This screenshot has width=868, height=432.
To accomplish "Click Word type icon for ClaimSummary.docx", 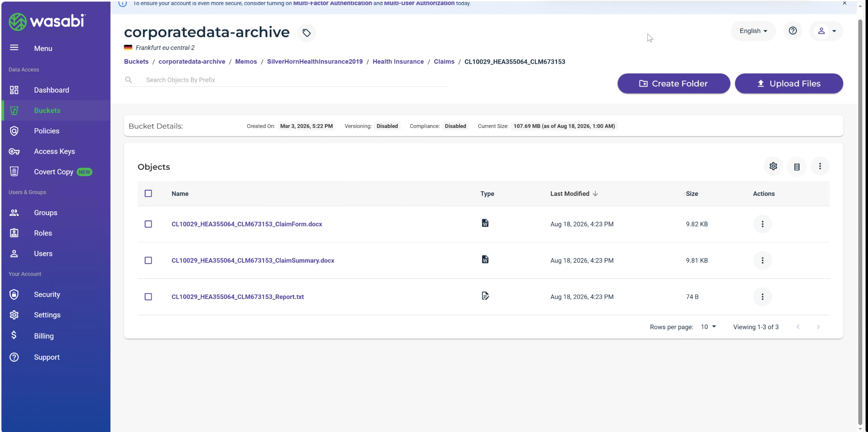I will coord(485,260).
